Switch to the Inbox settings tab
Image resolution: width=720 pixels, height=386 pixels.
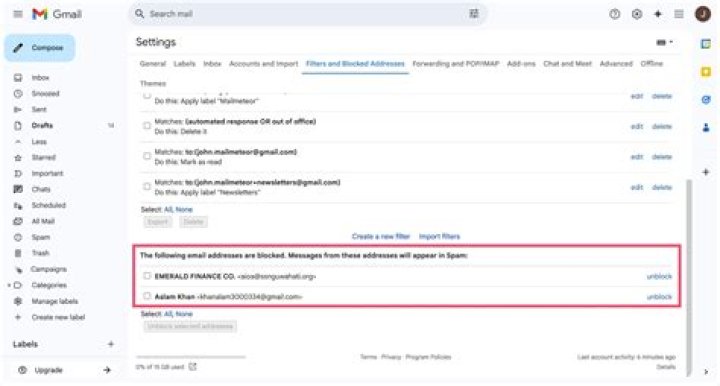point(212,64)
